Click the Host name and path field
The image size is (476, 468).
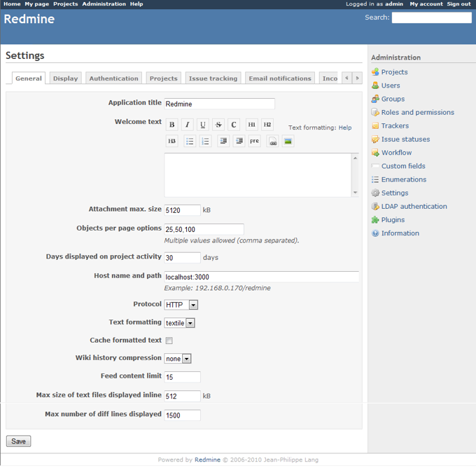click(261, 277)
